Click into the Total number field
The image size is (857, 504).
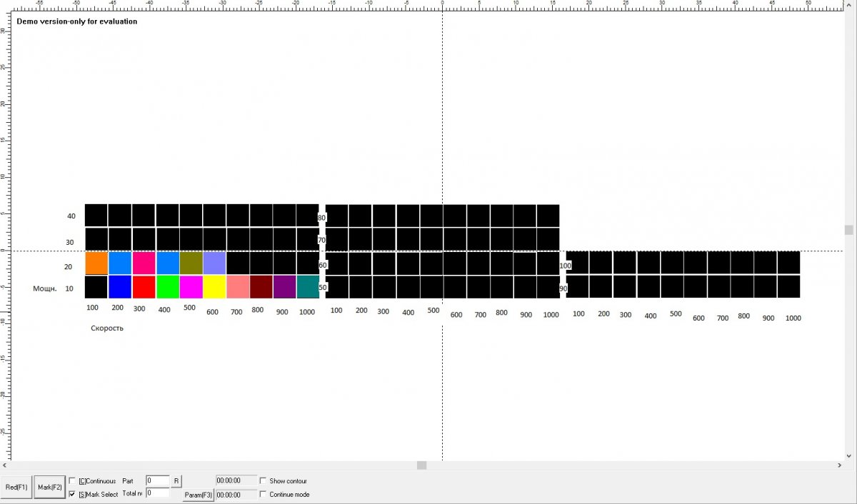point(158,493)
